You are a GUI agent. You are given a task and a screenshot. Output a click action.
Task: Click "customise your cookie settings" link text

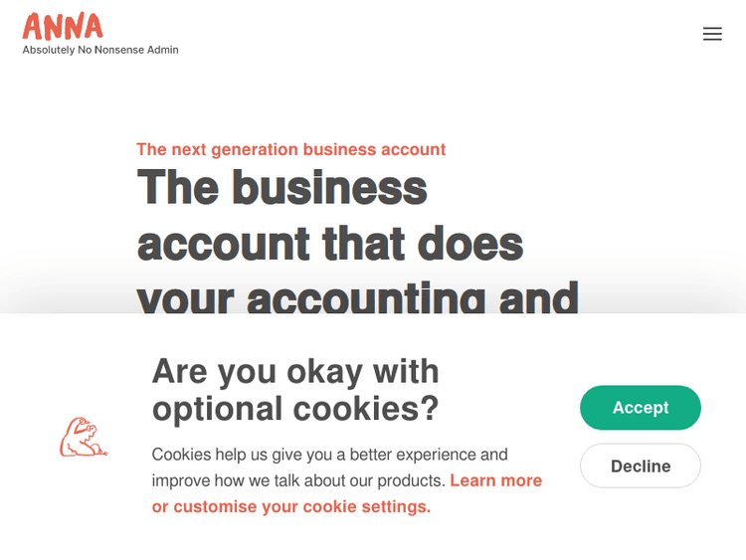coord(301,506)
